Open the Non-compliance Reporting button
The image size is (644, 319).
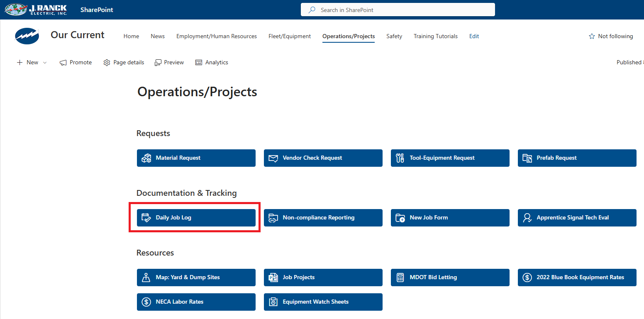(323, 218)
